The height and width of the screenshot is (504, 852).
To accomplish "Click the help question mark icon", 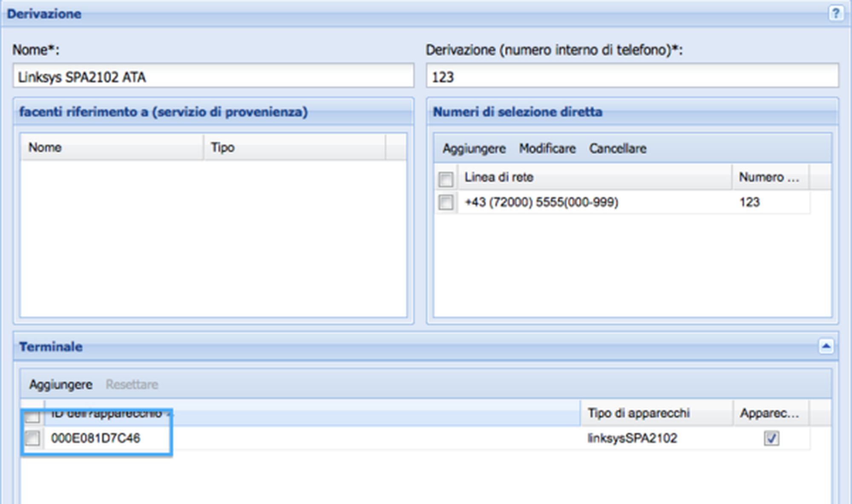I will (x=835, y=14).
